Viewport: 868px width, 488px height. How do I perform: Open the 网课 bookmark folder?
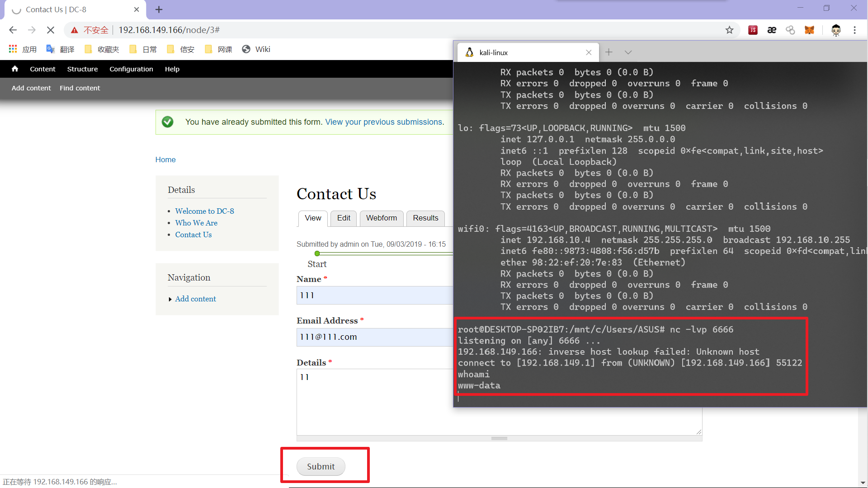click(x=218, y=49)
